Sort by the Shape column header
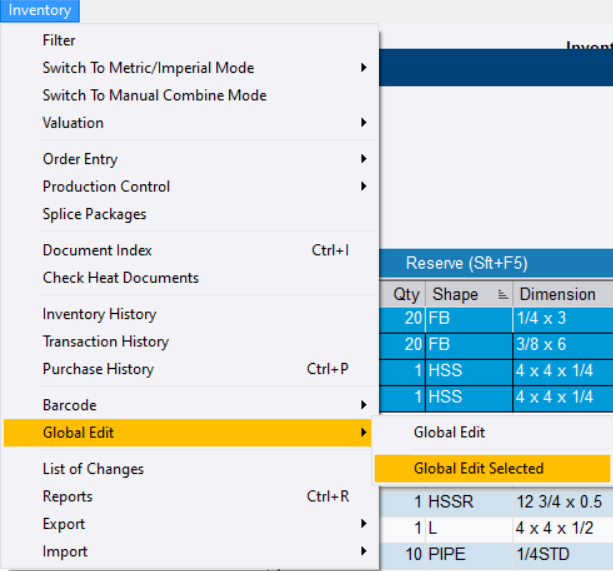The width and height of the screenshot is (613, 571). pyautogui.click(x=454, y=295)
